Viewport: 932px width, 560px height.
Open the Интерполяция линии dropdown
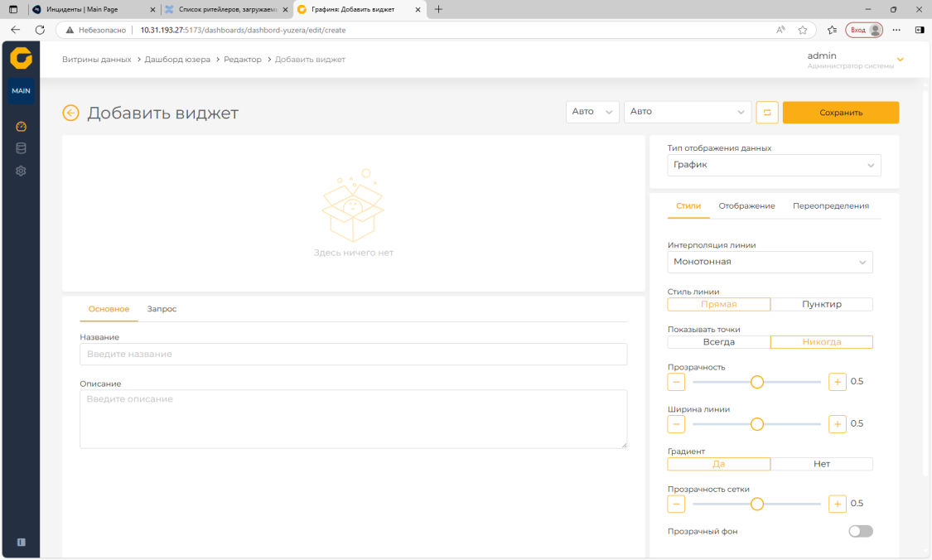click(770, 262)
